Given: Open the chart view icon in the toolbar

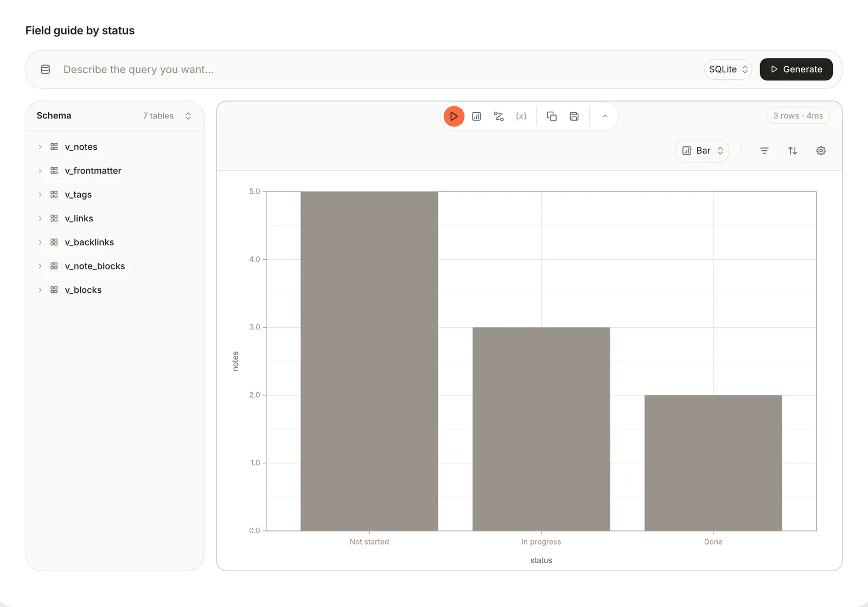Looking at the screenshot, I should [476, 116].
